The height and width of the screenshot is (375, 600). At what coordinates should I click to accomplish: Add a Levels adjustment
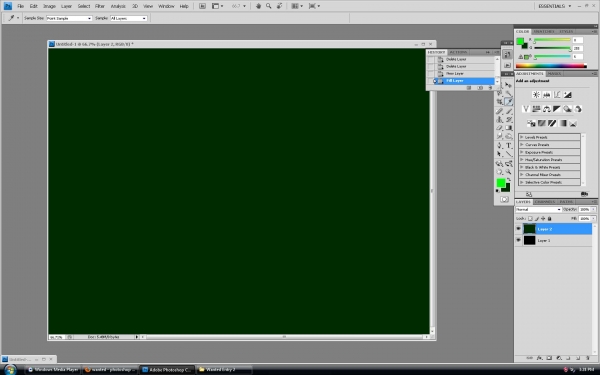click(x=546, y=95)
